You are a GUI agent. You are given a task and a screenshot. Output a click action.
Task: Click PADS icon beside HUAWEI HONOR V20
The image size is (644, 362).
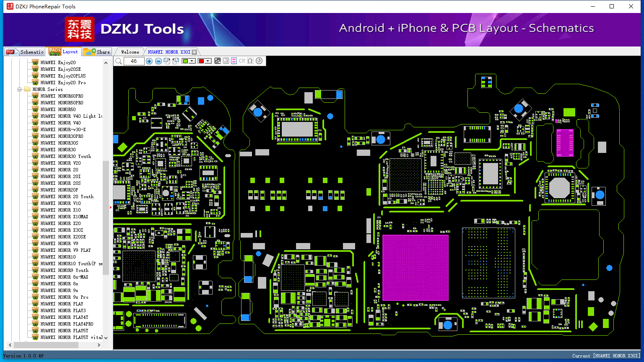click(x=35, y=163)
